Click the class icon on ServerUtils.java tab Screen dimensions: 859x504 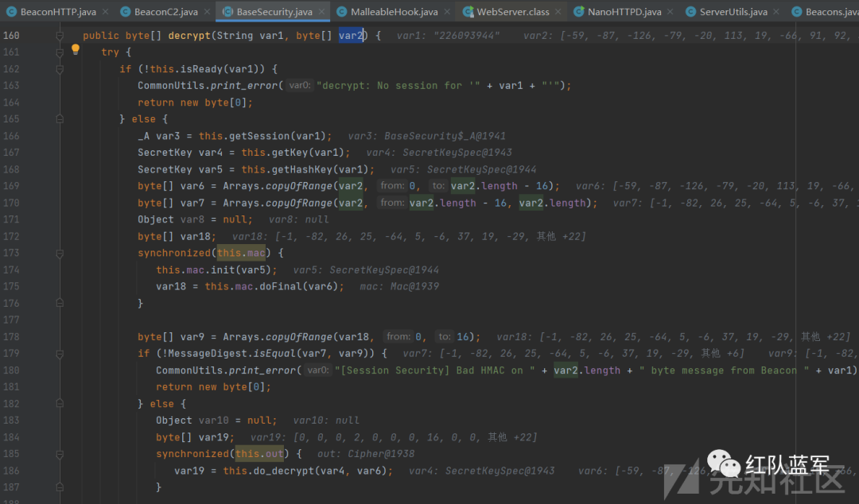[690, 11]
